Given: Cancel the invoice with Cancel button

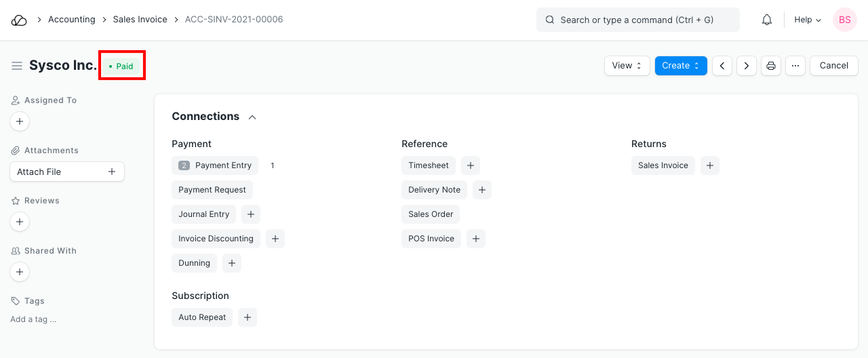Looking at the screenshot, I should click(833, 66).
